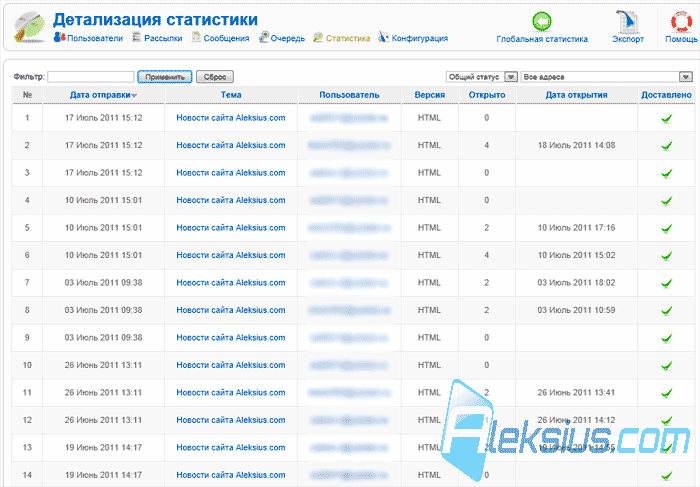Click the Сообщения page icon
Viewport: 700px width, 487px height.
tap(196, 37)
